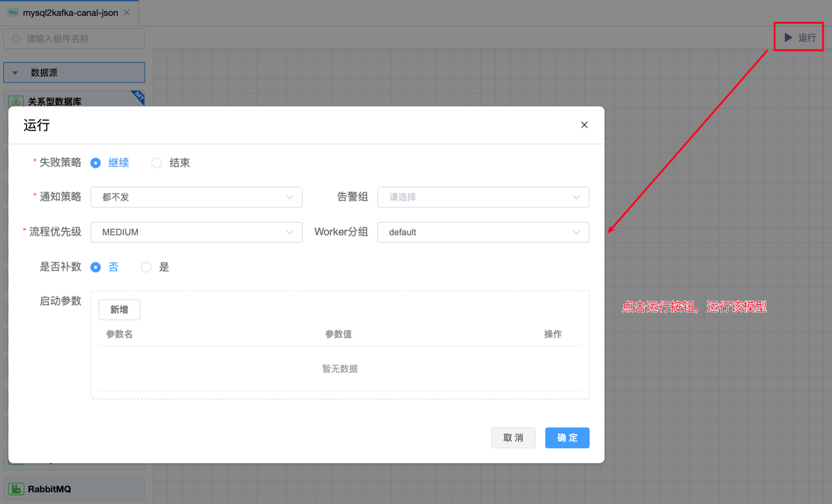The width and height of the screenshot is (832, 504).
Task: Open the 告警组 请选择 dropdown
Action: (x=483, y=197)
